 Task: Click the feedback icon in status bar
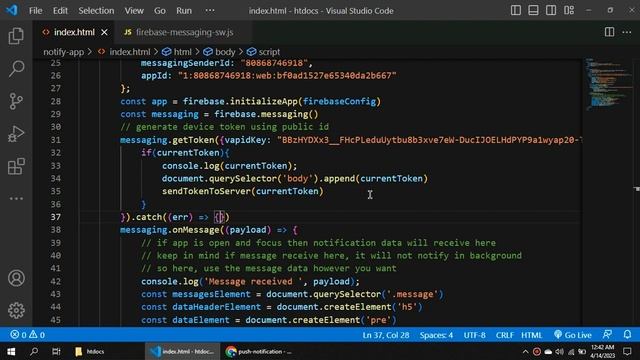(607, 335)
